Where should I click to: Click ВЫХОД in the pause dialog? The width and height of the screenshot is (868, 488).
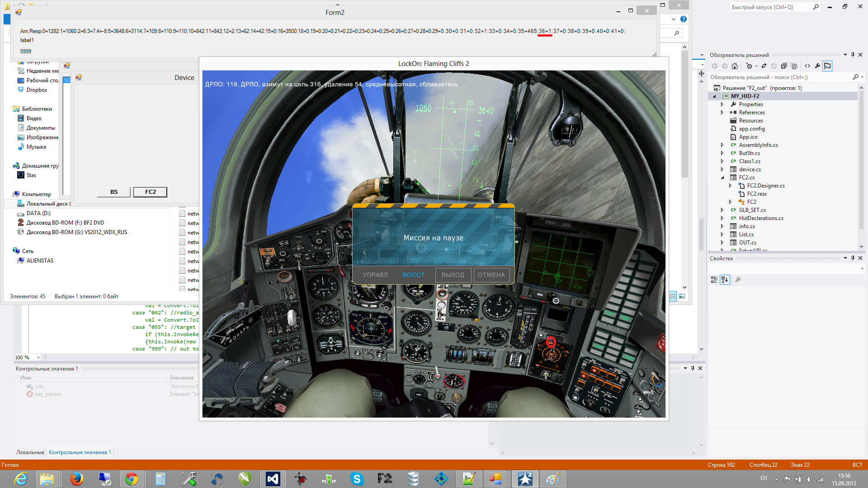tap(453, 275)
